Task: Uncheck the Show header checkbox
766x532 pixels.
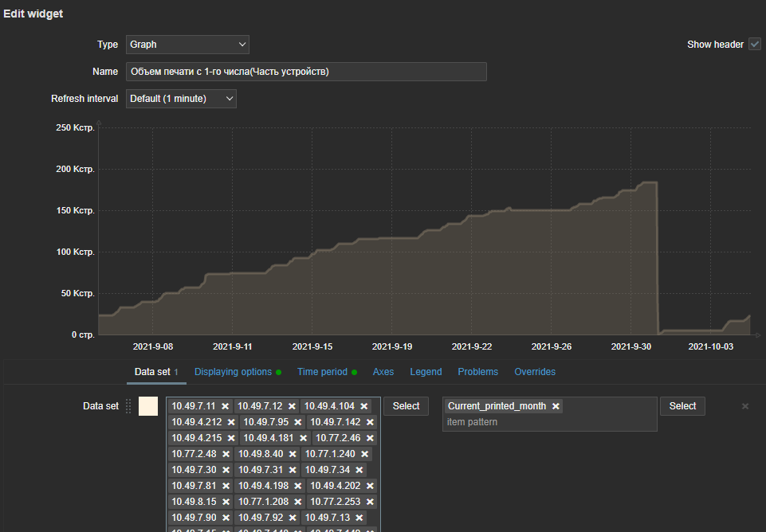Action: point(754,45)
